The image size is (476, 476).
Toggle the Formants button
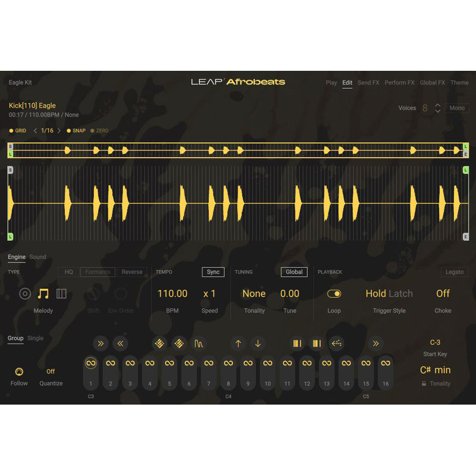tap(98, 272)
